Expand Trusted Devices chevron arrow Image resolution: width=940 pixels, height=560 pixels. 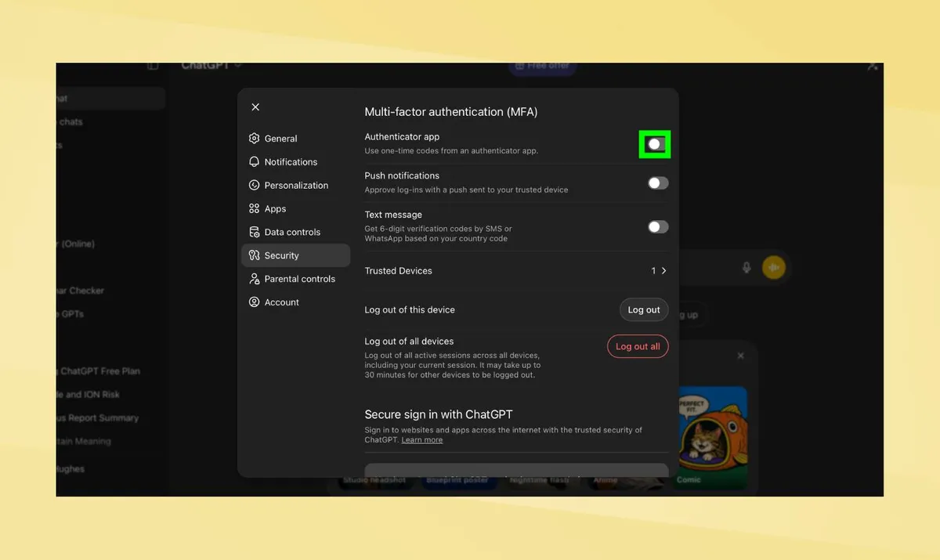tap(664, 271)
